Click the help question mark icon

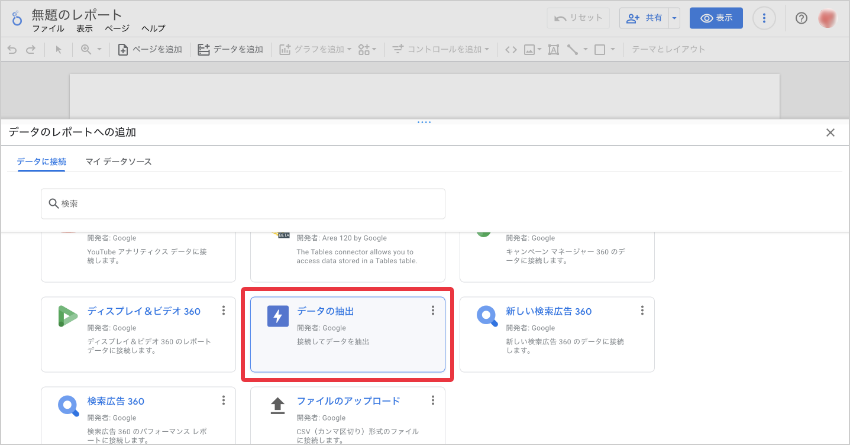click(801, 18)
